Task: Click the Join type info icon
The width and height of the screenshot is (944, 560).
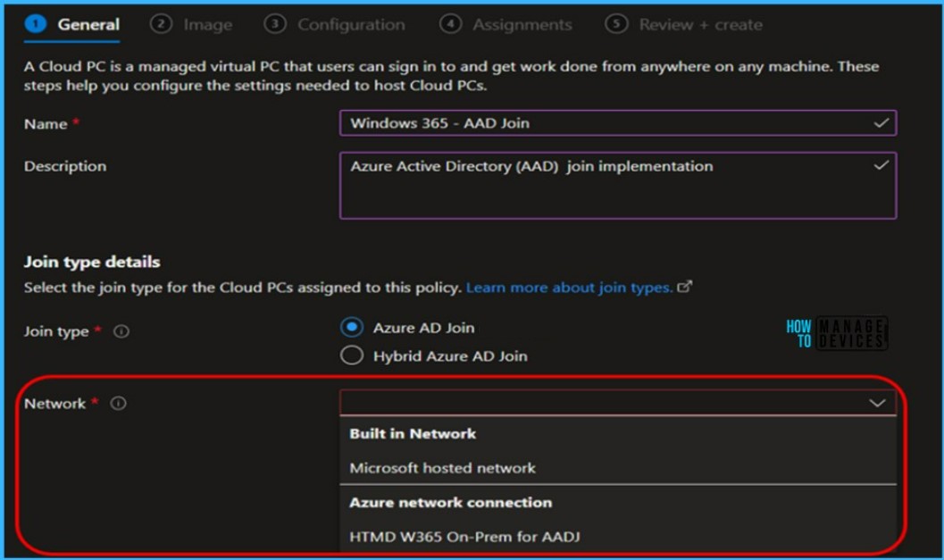Action: click(121, 331)
